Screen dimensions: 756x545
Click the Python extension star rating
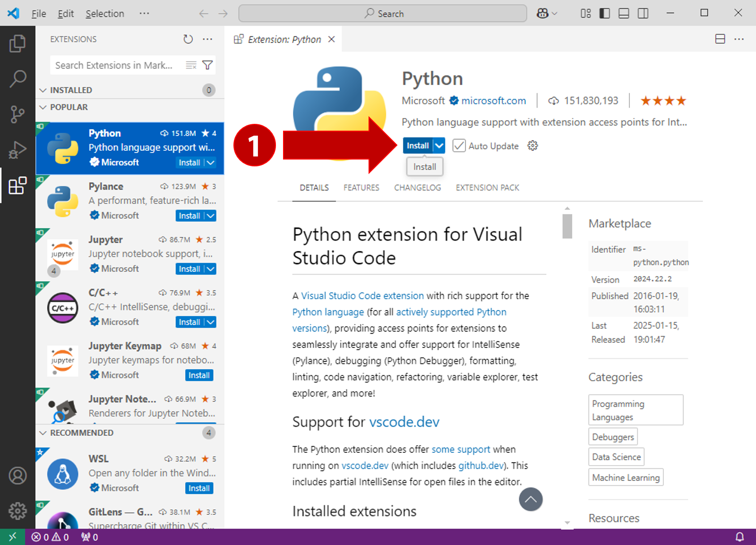tap(663, 101)
